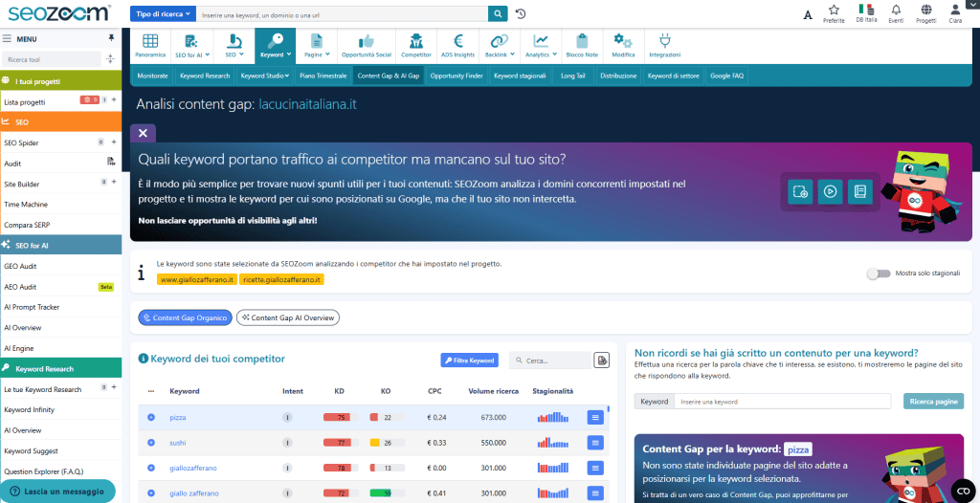Open the Pagine toolbar dropdown
The image size is (980, 503).
click(317, 46)
